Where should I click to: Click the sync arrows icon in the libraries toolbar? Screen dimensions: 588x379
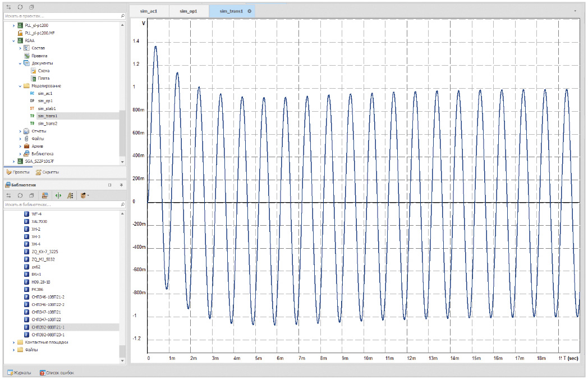(x=8, y=195)
